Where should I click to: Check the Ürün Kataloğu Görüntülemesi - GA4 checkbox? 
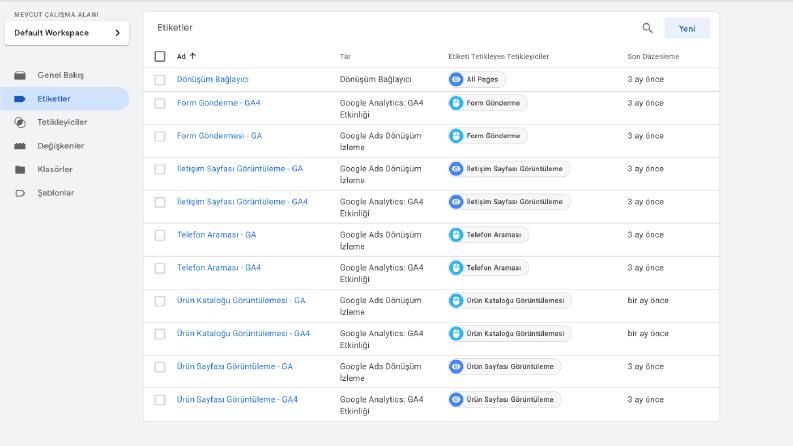(x=160, y=334)
